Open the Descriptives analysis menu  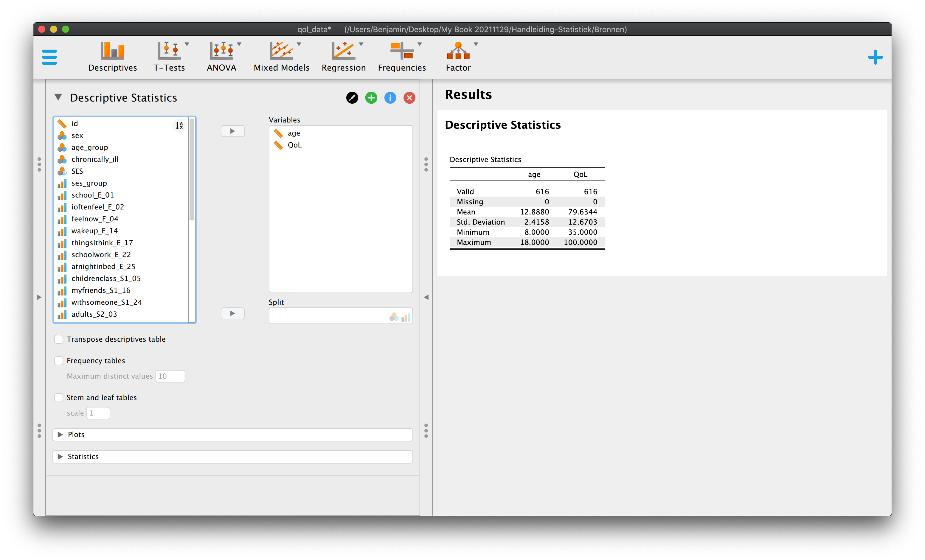pos(112,57)
